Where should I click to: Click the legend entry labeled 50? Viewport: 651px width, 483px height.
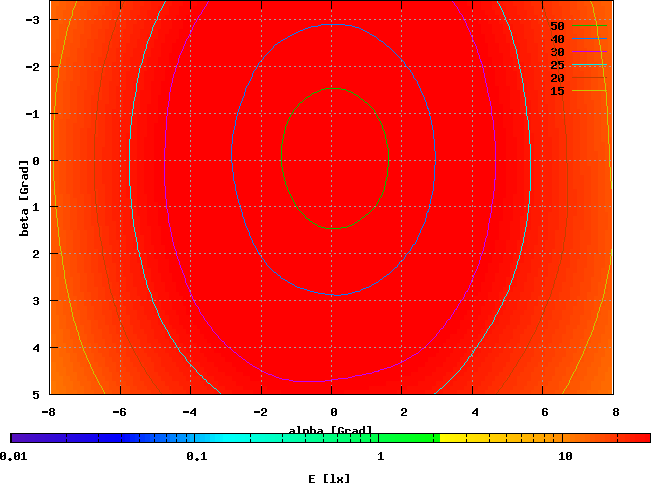[557, 25]
